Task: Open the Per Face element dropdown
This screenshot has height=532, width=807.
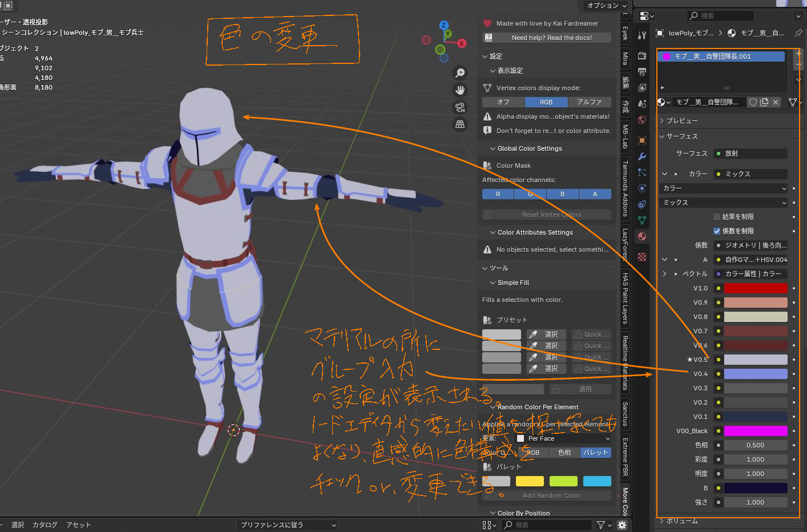Action: click(563, 438)
